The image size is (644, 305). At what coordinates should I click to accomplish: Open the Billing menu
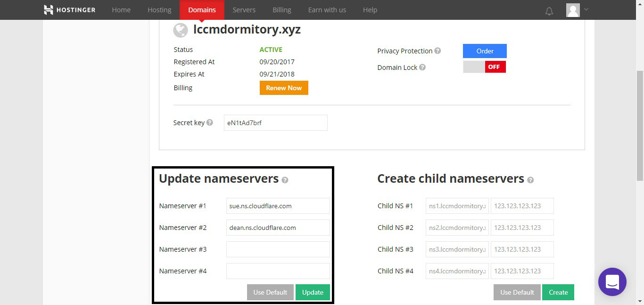coord(282,10)
